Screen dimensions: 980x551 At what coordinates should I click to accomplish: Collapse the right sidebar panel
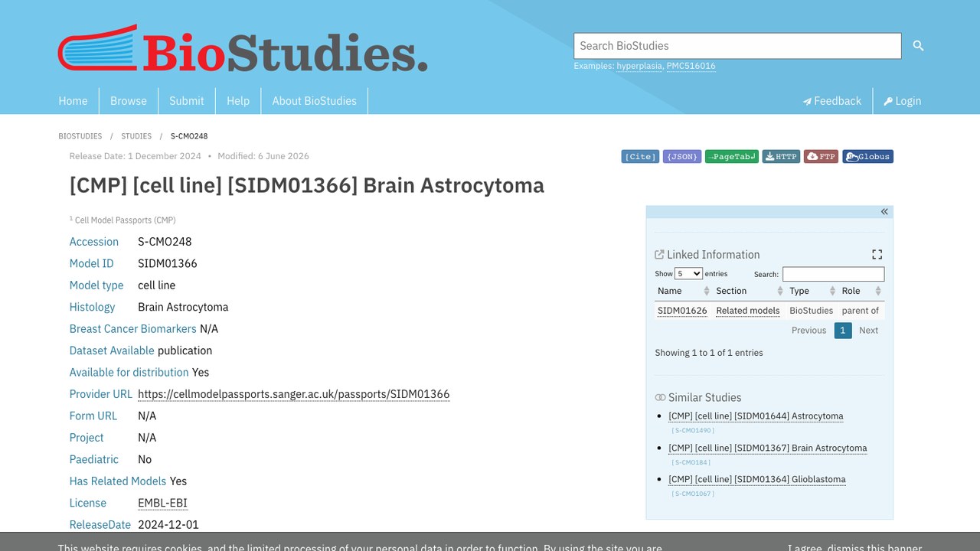click(x=884, y=211)
